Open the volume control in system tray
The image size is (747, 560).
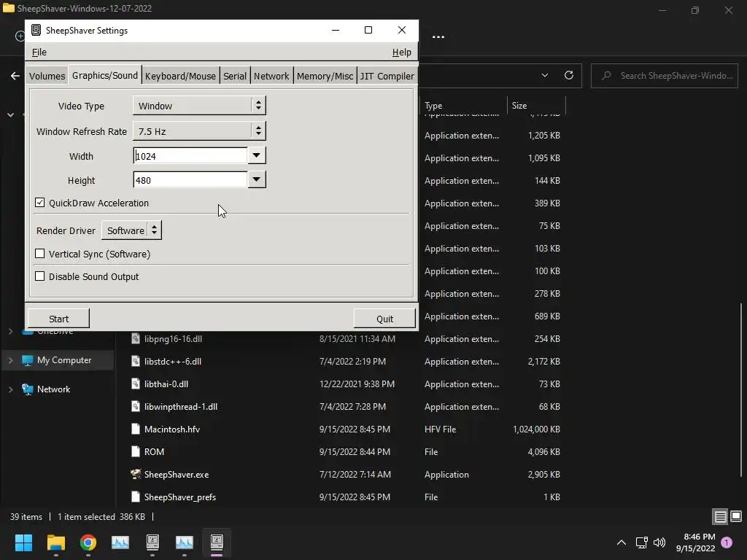tap(659, 542)
